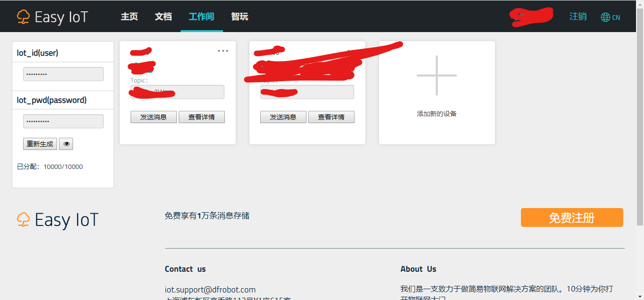Open the three-dot menu on first device card
Screen dimensions: 644x300
223,51
